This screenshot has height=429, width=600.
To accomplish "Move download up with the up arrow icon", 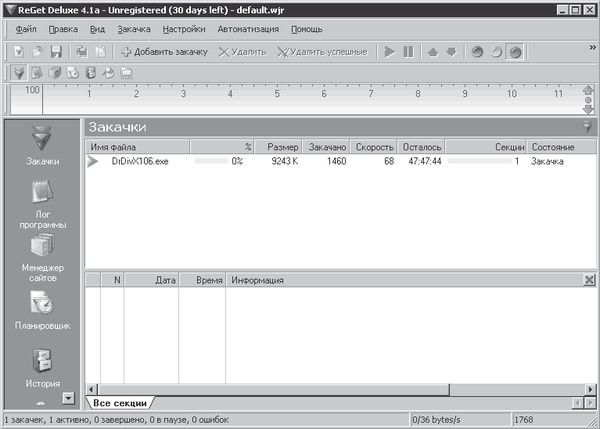I will tap(432, 51).
